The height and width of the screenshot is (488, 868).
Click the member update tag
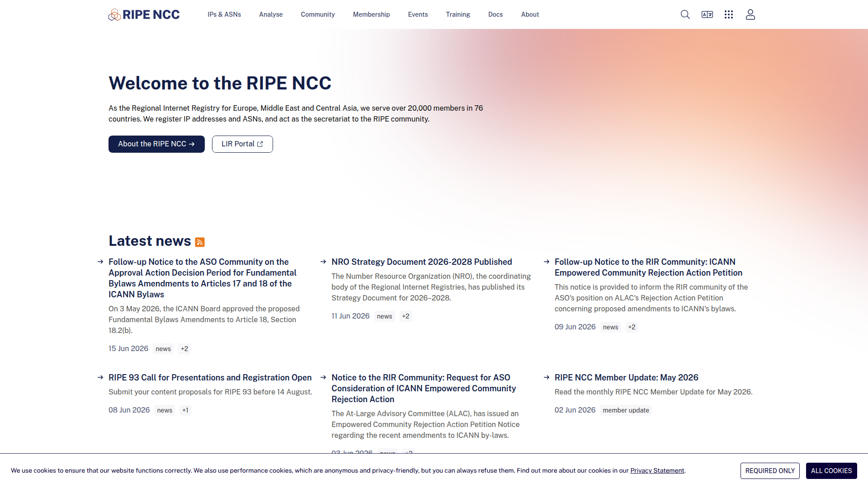tap(626, 410)
